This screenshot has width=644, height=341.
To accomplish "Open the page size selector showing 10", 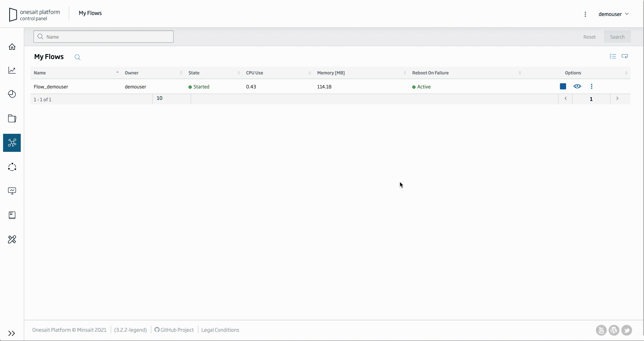I will coord(171,98).
